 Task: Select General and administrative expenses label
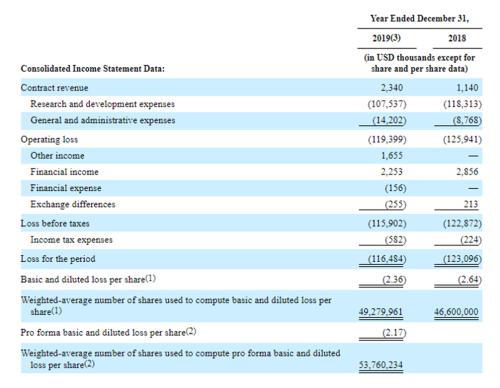[103, 120]
